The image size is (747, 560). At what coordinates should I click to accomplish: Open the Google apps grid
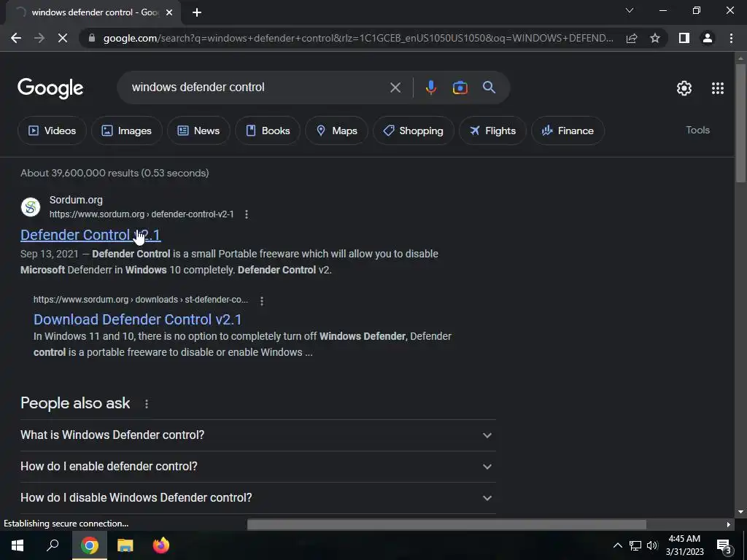pyautogui.click(x=718, y=88)
